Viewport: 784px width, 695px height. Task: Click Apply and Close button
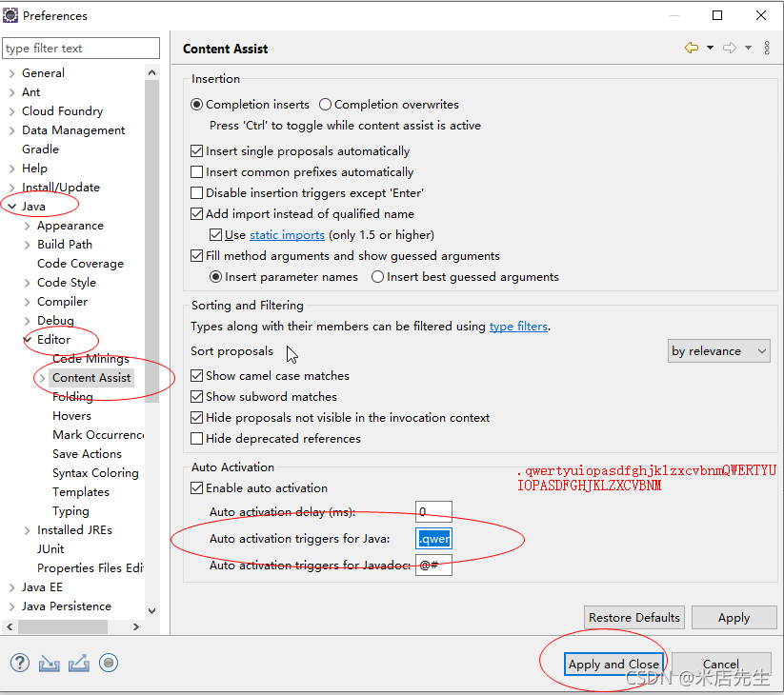pos(613,665)
